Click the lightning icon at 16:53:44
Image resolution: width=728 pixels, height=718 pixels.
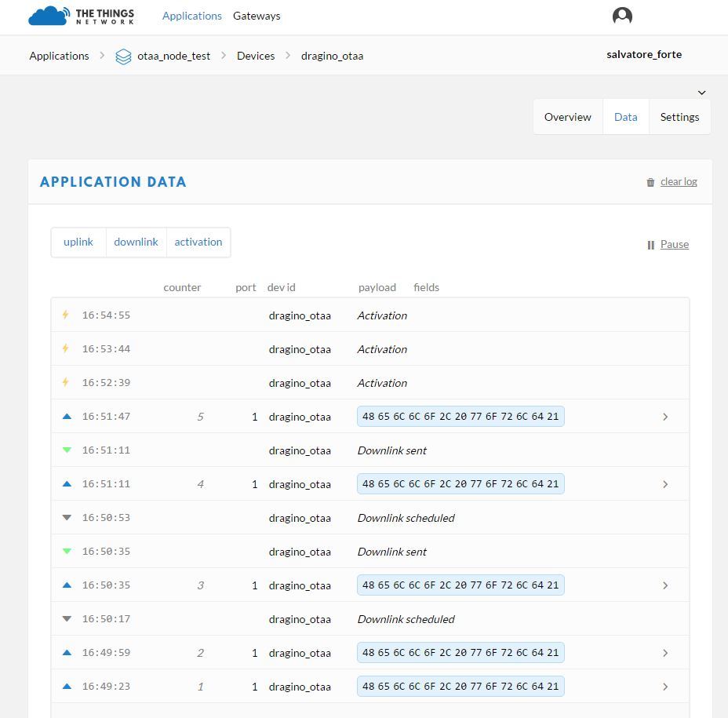click(66, 348)
